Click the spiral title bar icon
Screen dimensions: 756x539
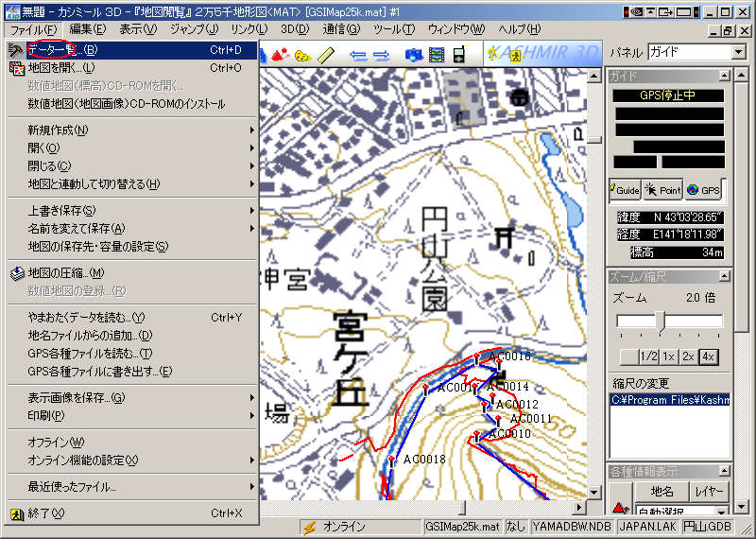(636, 12)
